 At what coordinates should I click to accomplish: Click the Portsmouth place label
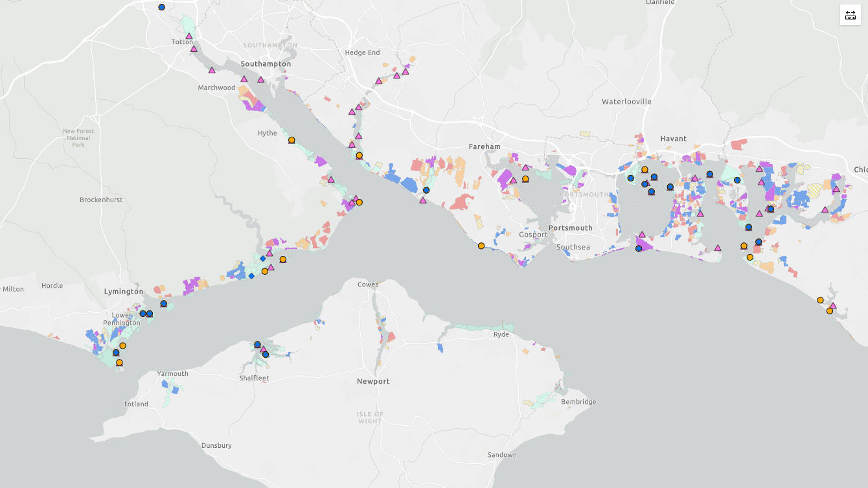pos(570,227)
